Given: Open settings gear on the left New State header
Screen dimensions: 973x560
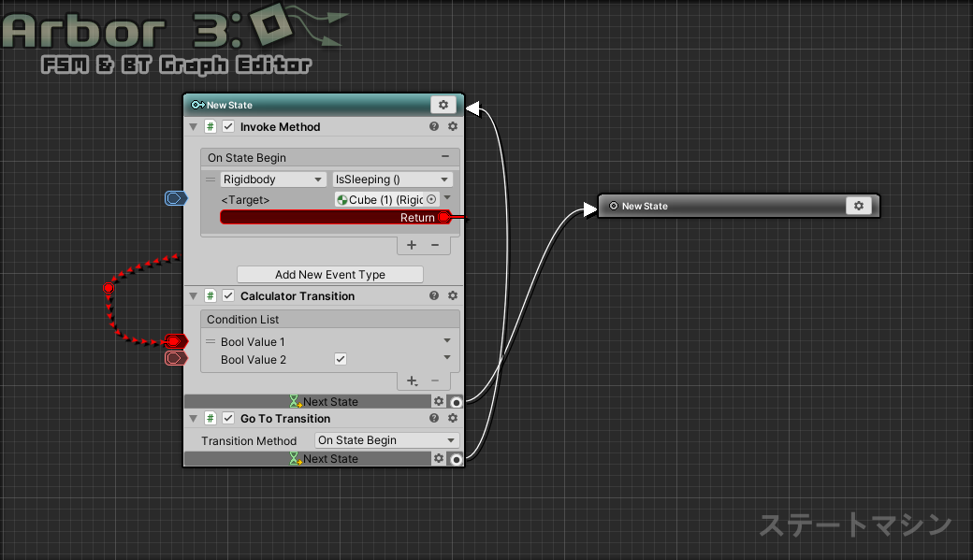Looking at the screenshot, I should tap(443, 105).
